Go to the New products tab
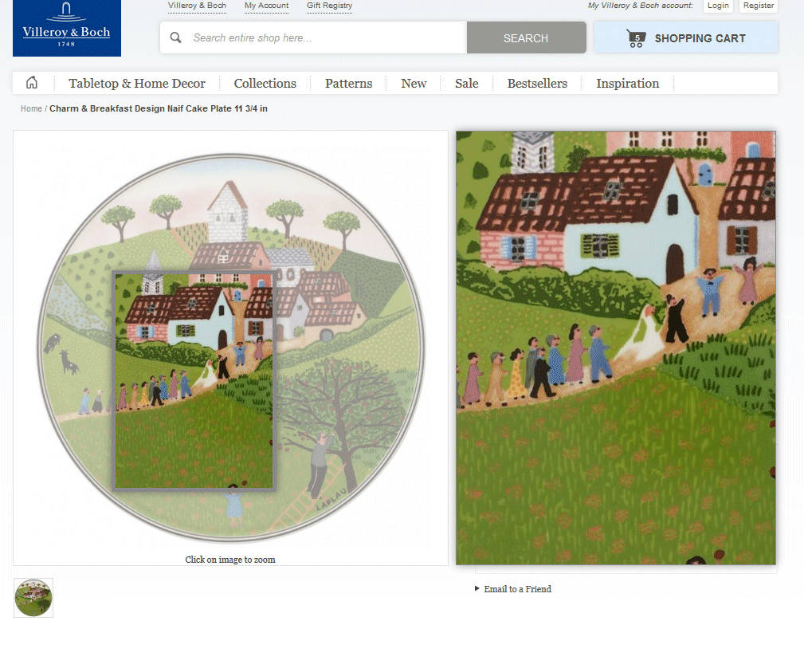Viewport: 804px width, 672px height. [x=414, y=84]
